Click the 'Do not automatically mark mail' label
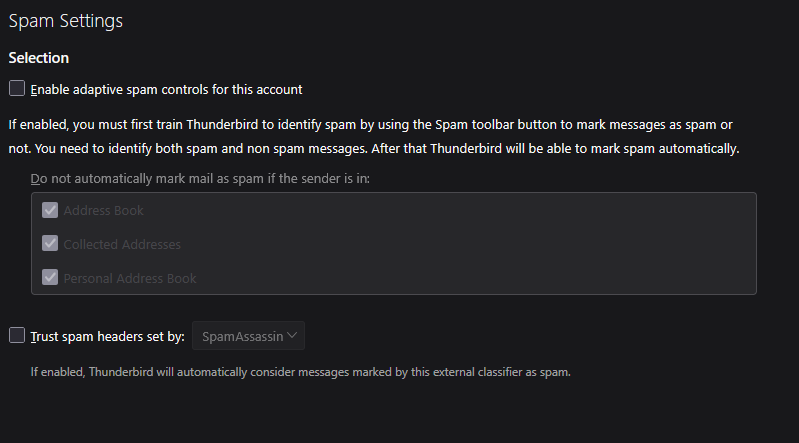Viewport: 799px width, 443px height. tap(200, 178)
